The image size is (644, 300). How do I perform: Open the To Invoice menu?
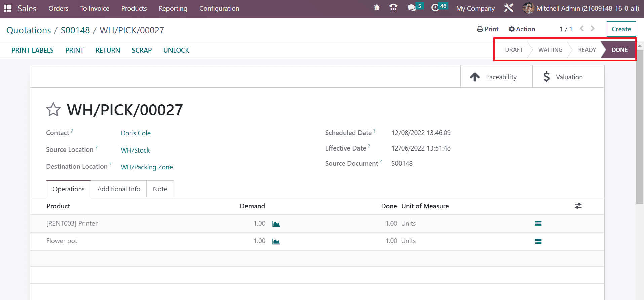[95, 8]
